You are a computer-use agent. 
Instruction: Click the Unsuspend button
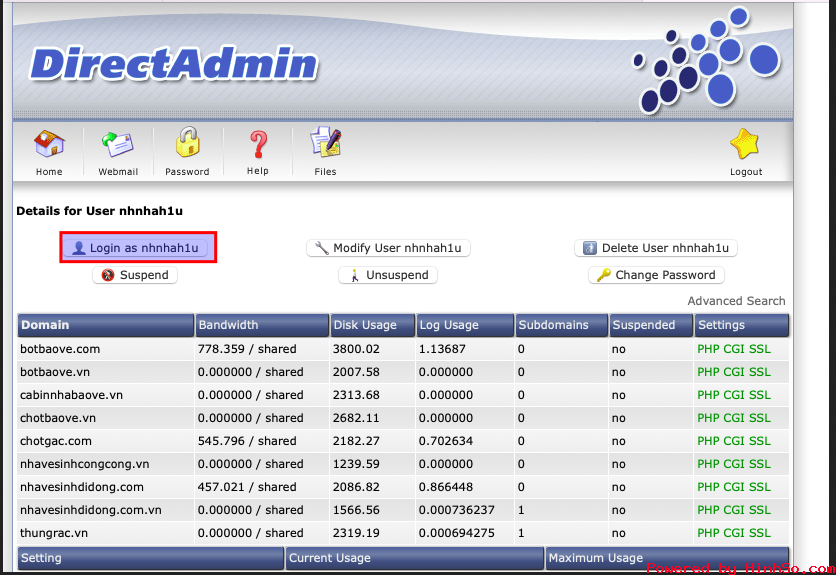point(388,275)
